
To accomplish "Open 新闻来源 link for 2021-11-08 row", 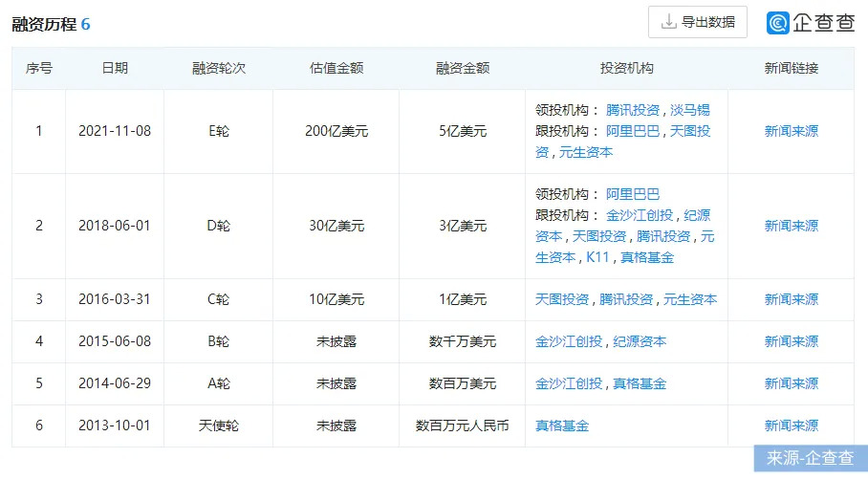I will click(x=792, y=131).
